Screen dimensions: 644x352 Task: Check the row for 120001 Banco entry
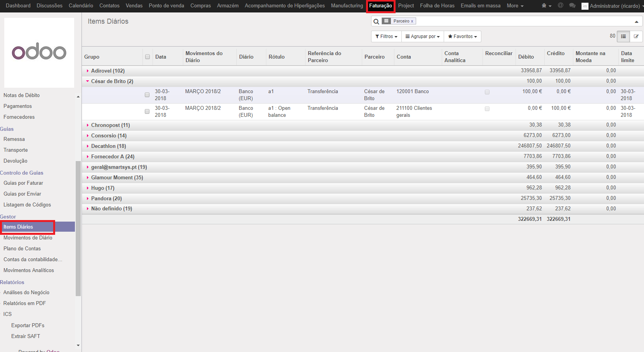point(147,95)
